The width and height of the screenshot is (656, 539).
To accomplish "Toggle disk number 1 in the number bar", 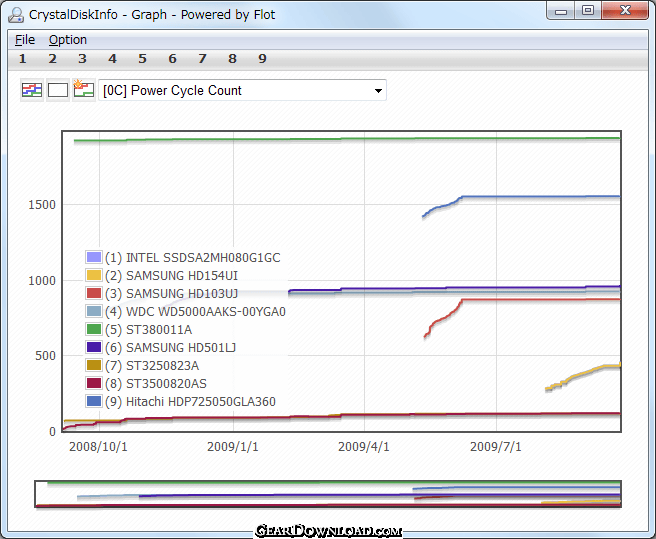I will [x=23, y=59].
